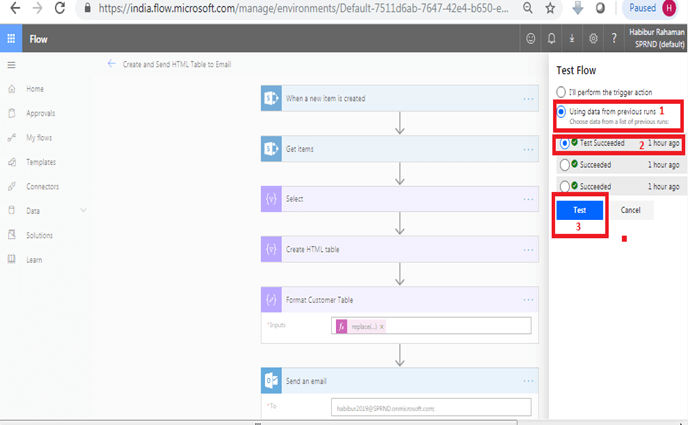Open options menu for Format Customer Table
The image size is (688, 425).
pos(528,300)
